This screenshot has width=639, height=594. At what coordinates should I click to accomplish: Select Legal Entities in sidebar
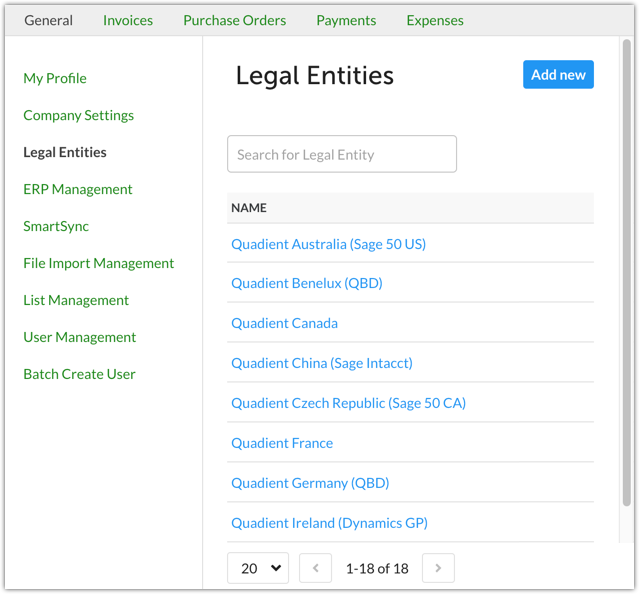coord(65,152)
